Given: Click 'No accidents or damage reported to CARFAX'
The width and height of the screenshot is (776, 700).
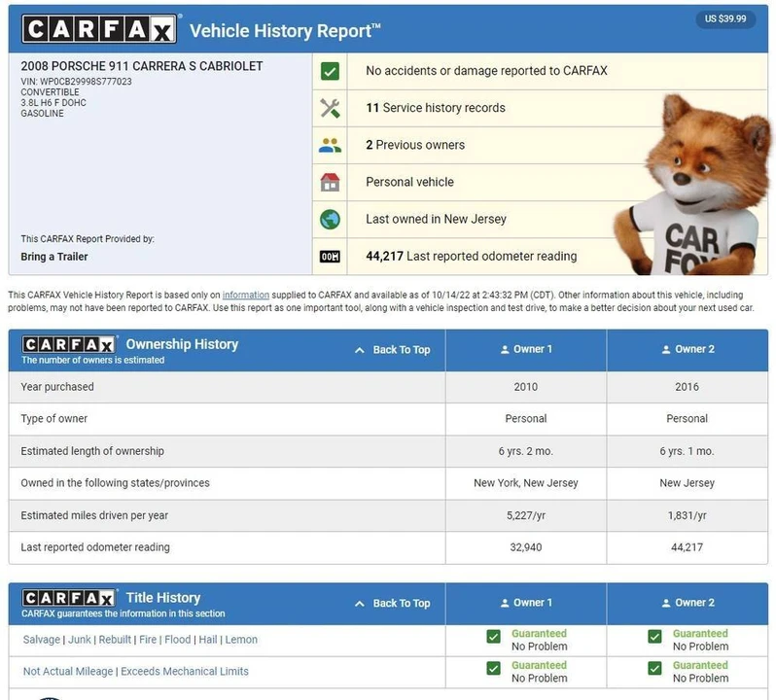Looking at the screenshot, I should (x=486, y=71).
